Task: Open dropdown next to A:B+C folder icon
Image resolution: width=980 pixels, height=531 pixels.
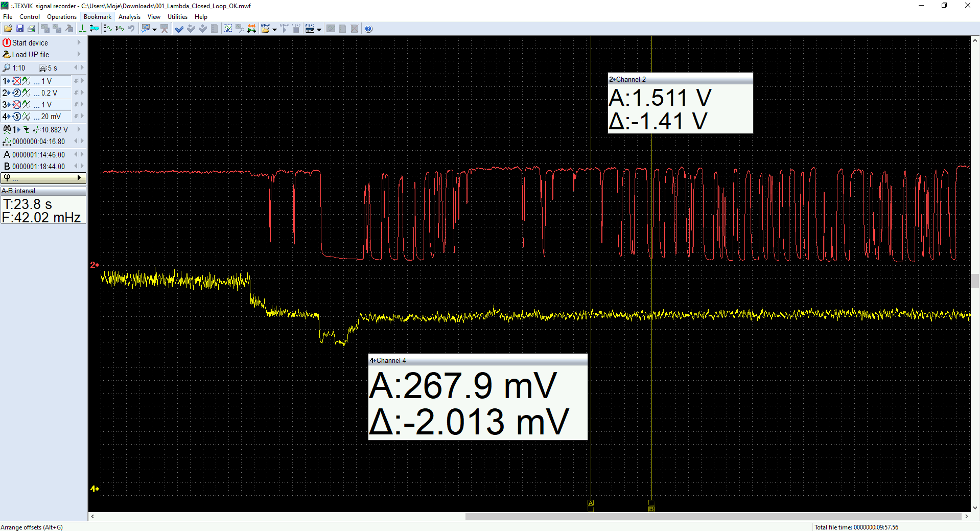Action: click(274, 30)
